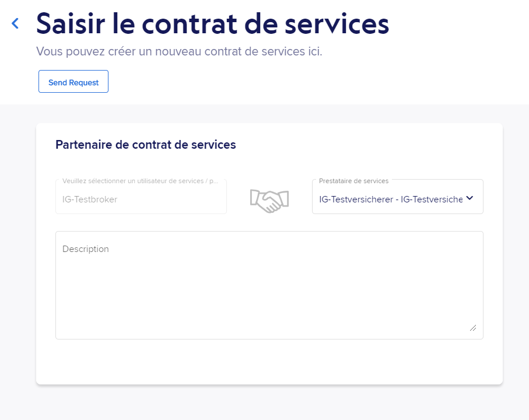Viewport: 529px width, 420px height.
Task: Click the subtitle about creating a new contract
Action: (x=179, y=51)
